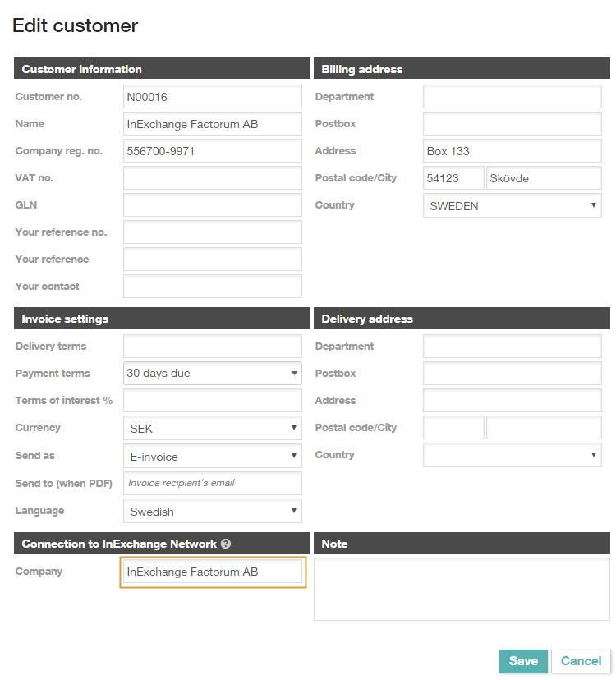This screenshot has width=616, height=680.
Task: Click the Delivery address section header
Action: point(462,319)
